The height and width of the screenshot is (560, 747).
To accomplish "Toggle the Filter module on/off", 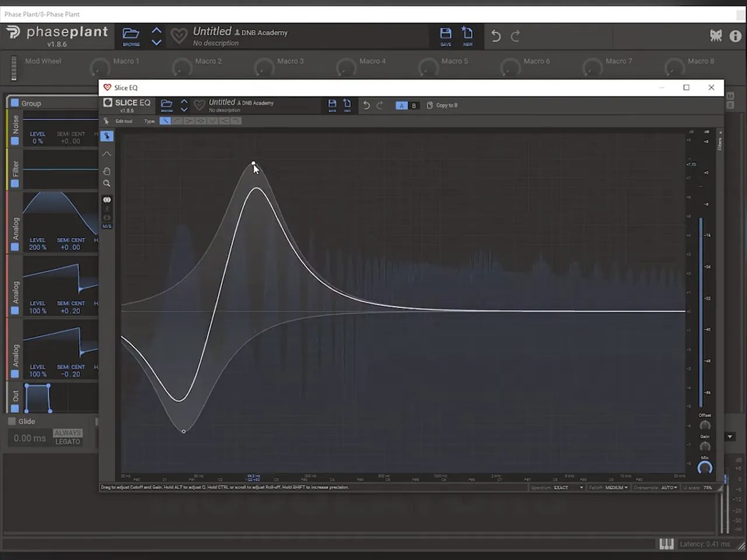I will pyautogui.click(x=15, y=184).
